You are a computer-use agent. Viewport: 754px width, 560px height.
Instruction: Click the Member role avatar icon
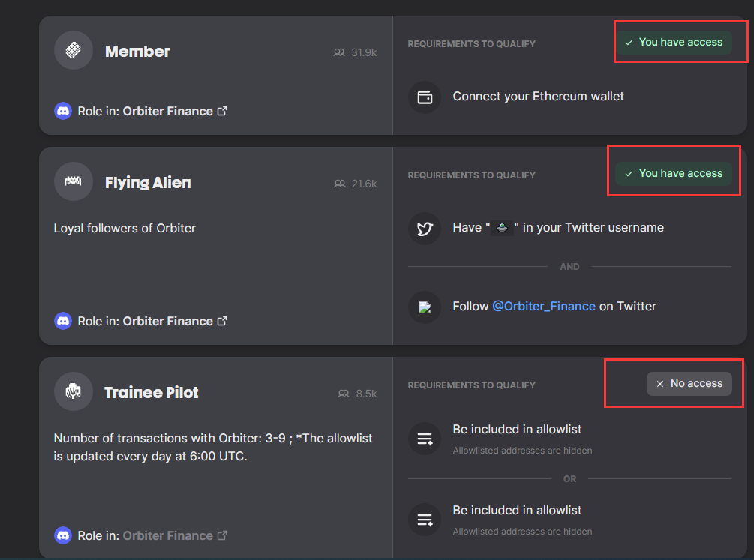click(x=73, y=50)
